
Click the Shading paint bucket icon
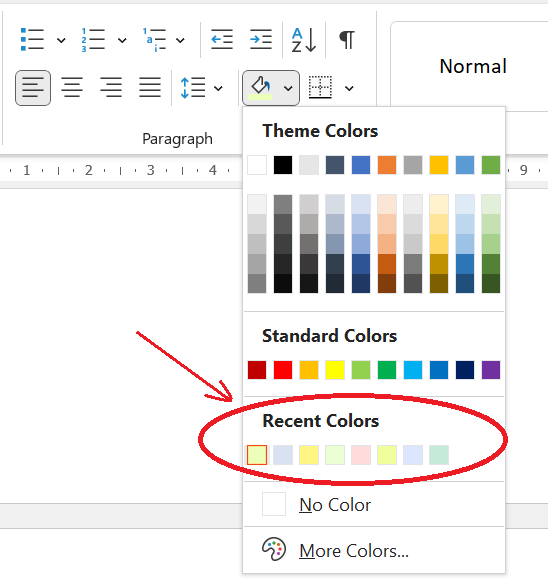tap(261, 88)
